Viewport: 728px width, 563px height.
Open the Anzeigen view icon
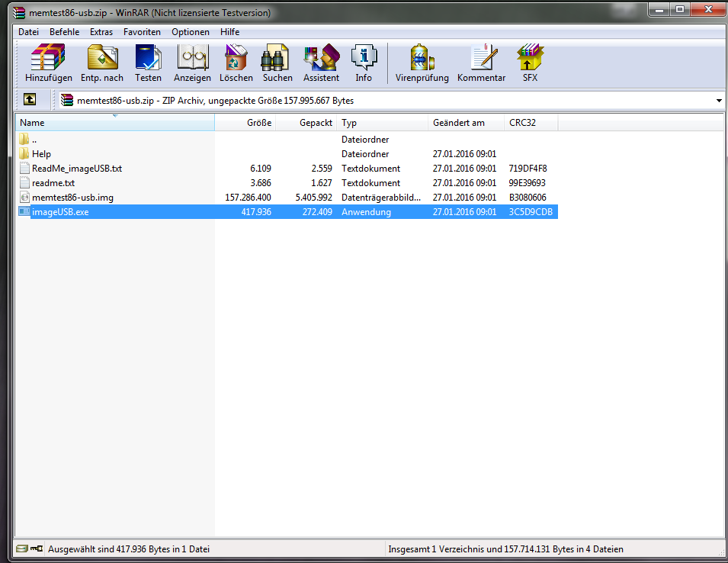(x=193, y=58)
